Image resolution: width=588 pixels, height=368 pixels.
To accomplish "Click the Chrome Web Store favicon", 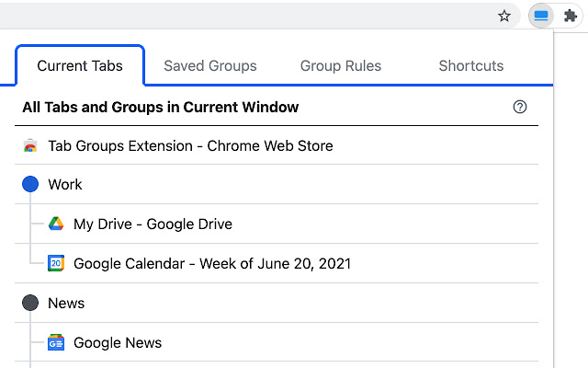I will 30,145.
